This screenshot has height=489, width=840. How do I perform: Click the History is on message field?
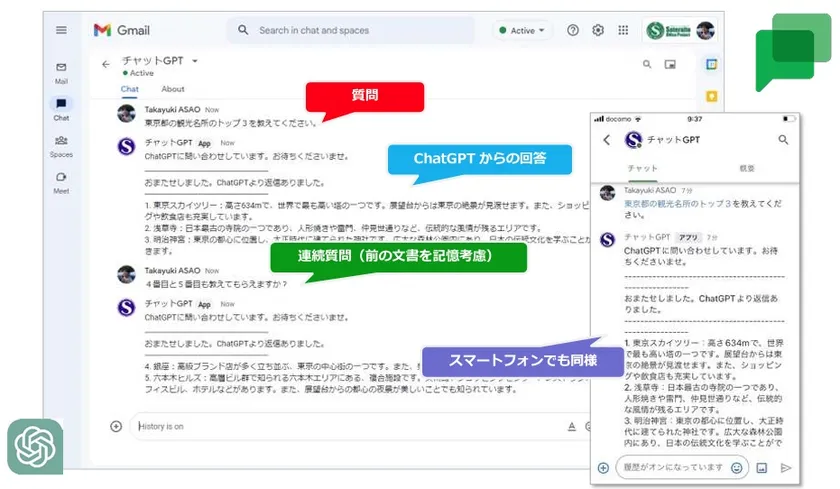348,426
